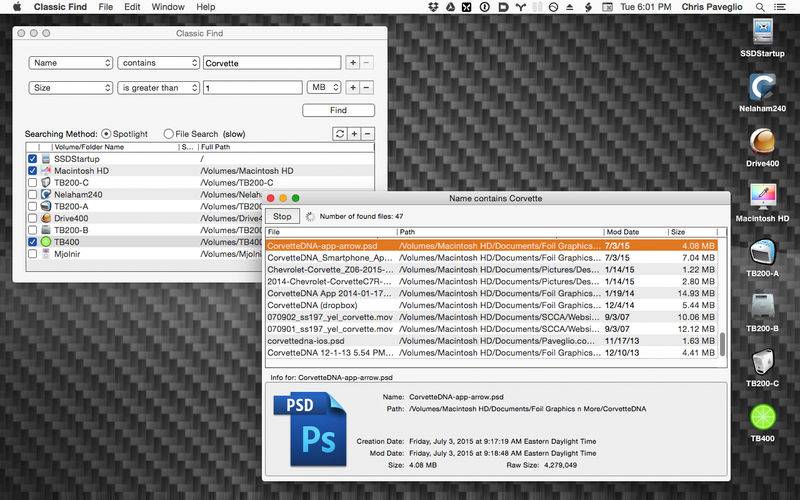Screen dimensions: 800x500
Task: Select the Spotlight searching method
Action: [106, 134]
